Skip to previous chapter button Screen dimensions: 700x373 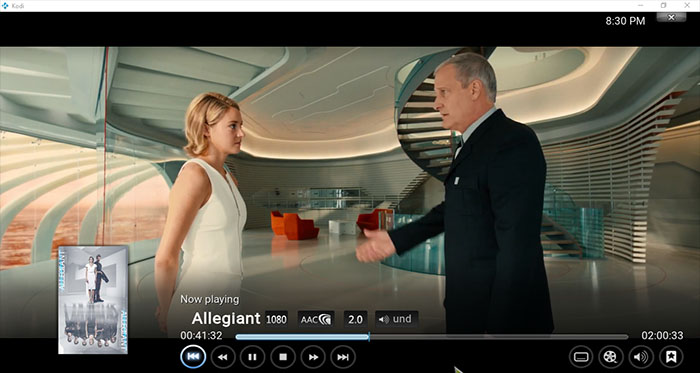tap(193, 356)
